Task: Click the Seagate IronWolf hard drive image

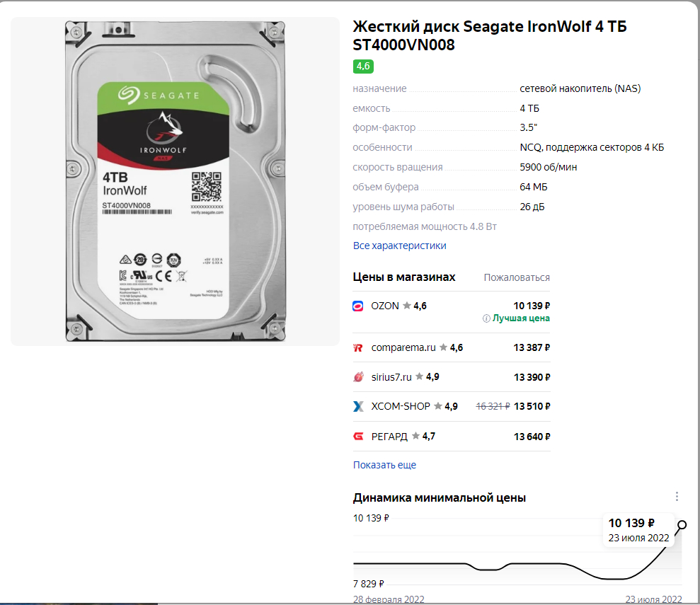Action: (175, 181)
